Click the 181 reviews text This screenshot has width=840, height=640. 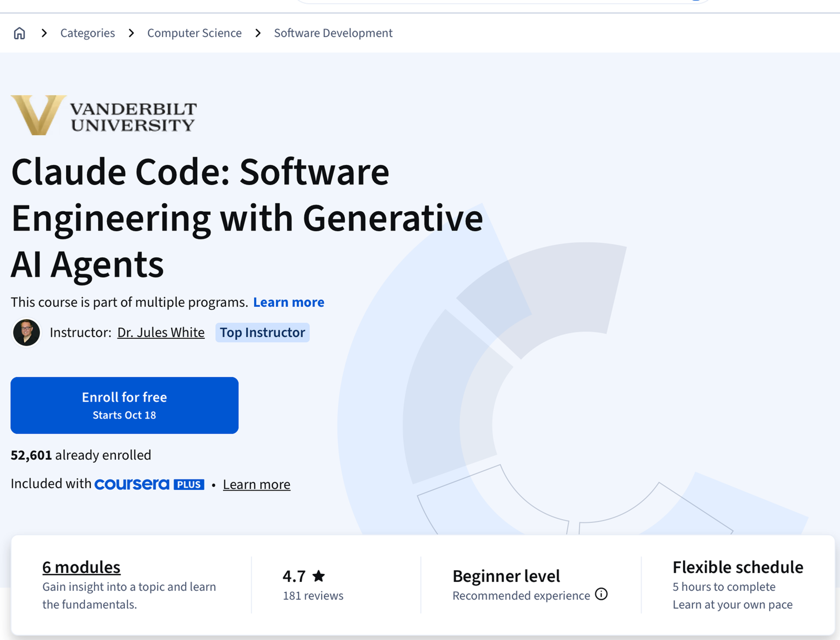click(x=313, y=595)
